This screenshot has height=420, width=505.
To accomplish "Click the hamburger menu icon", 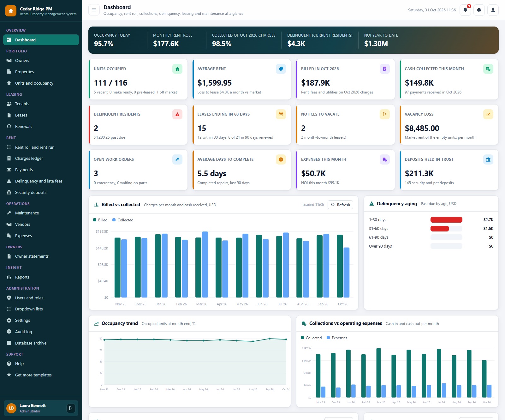I will [94, 10].
